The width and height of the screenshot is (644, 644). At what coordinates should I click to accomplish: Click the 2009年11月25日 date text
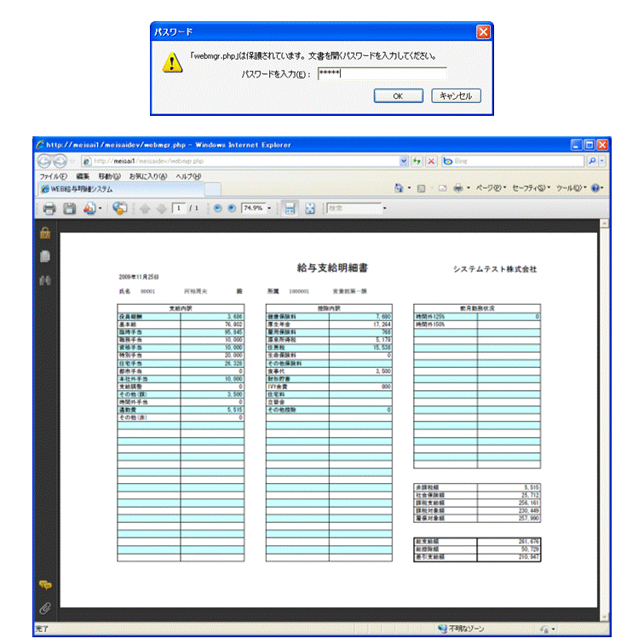pyautogui.click(x=139, y=277)
